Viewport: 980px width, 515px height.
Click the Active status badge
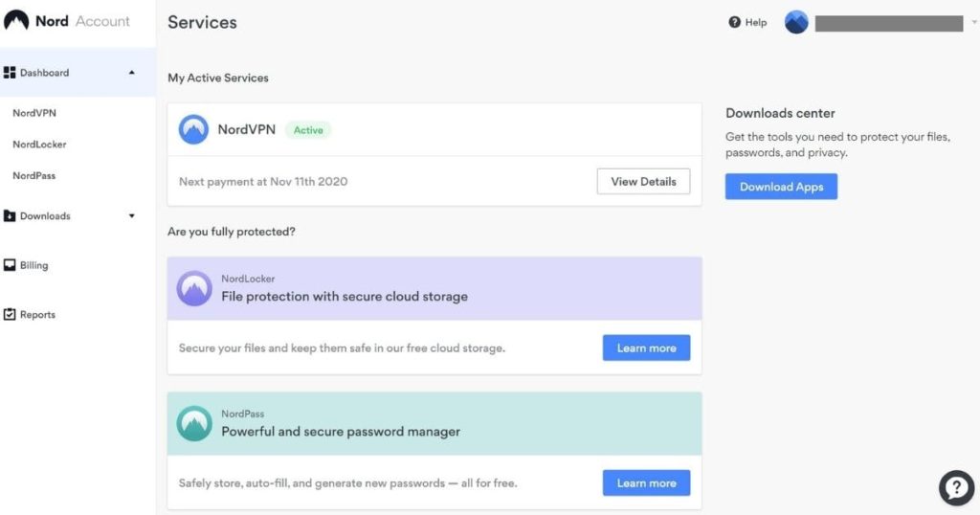(x=308, y=130)
